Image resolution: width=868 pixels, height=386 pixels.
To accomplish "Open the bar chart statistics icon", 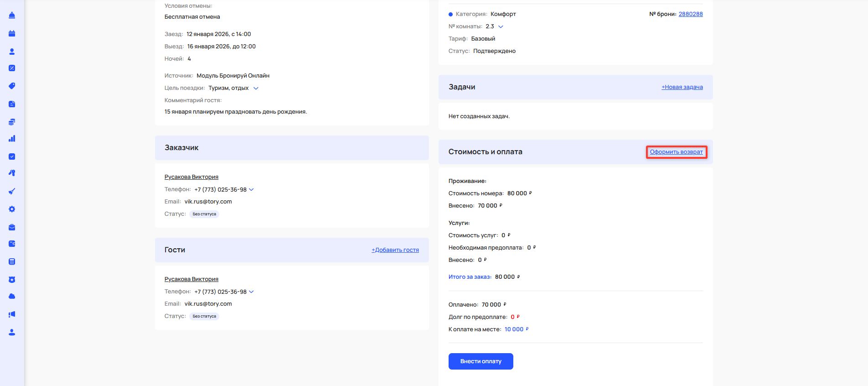I will click(12, 138).
